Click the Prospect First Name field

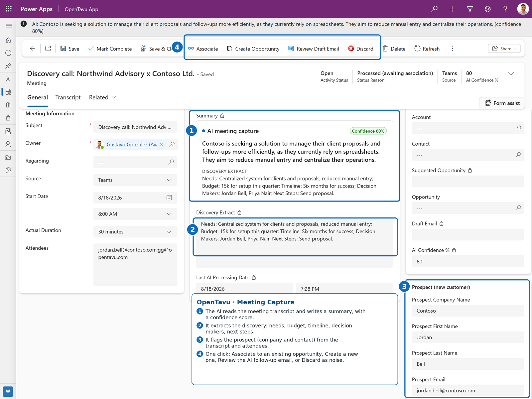tap(468, 337)
